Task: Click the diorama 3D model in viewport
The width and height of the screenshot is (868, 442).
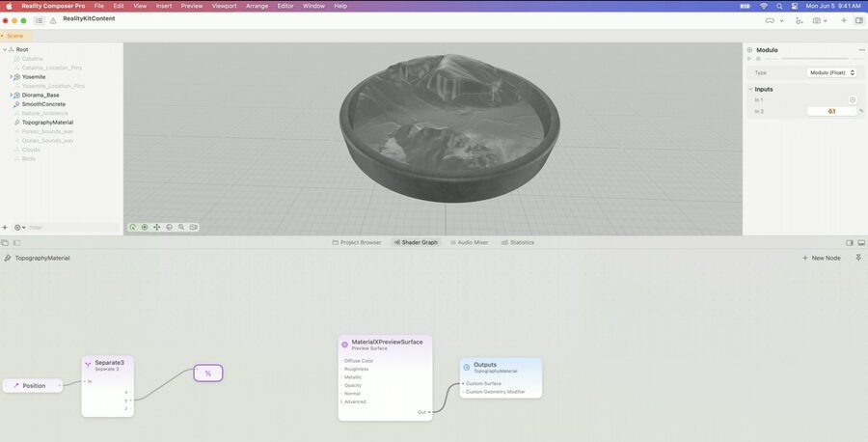Action: pyautogui.click(x=449, y=128)
